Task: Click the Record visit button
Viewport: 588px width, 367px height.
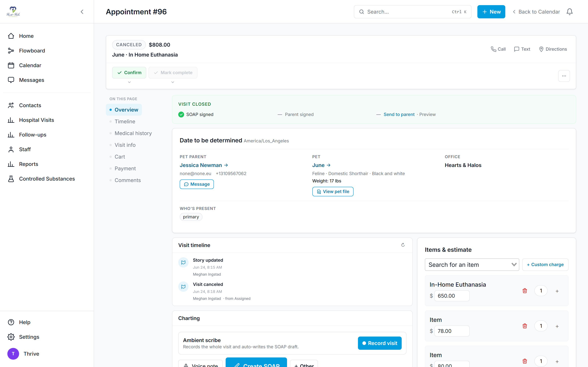Action: pyautogui.click(x=379, y=343)
